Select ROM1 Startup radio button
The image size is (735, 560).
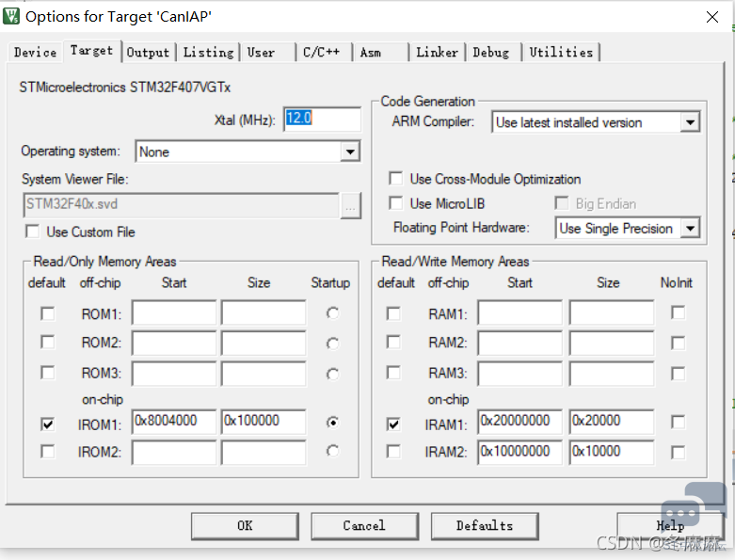(332, 313)
